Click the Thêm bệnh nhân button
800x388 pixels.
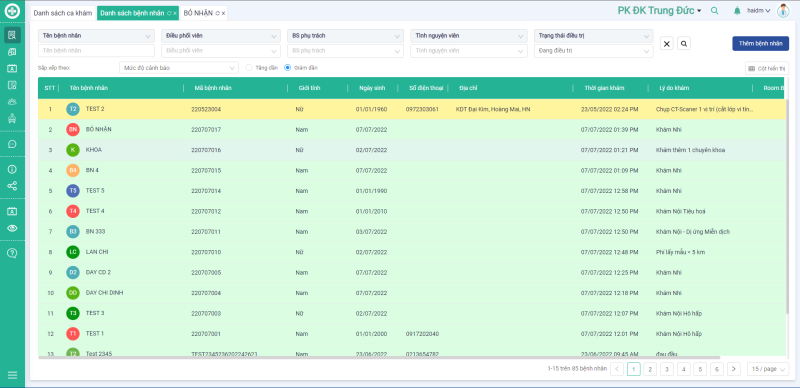coord(760,43)
